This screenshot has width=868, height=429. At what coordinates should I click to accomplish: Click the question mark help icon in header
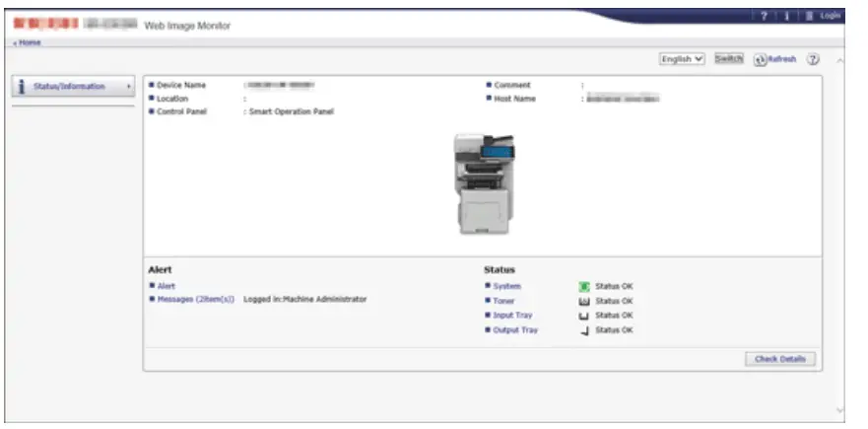tap(764, 16)
